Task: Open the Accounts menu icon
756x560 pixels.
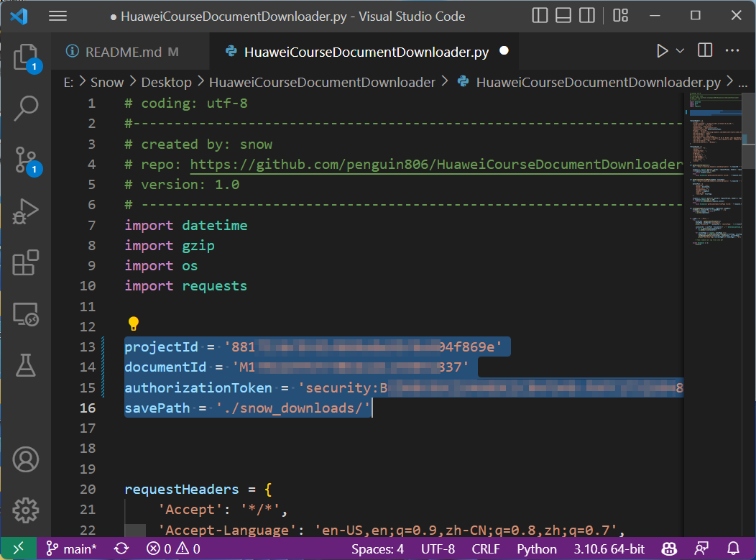Action: [26, 459]
